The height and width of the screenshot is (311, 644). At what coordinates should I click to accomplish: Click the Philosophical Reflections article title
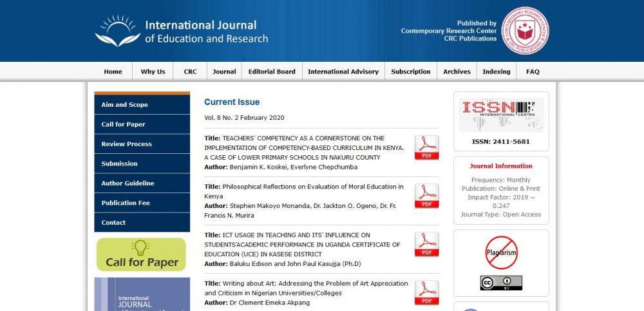304,191
